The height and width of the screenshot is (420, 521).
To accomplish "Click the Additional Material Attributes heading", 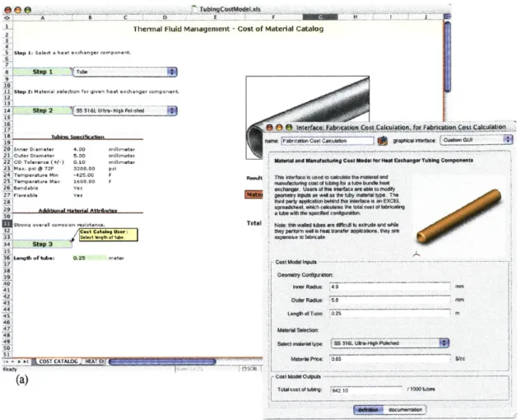I will pyautogui.click(x=77, y=211).
